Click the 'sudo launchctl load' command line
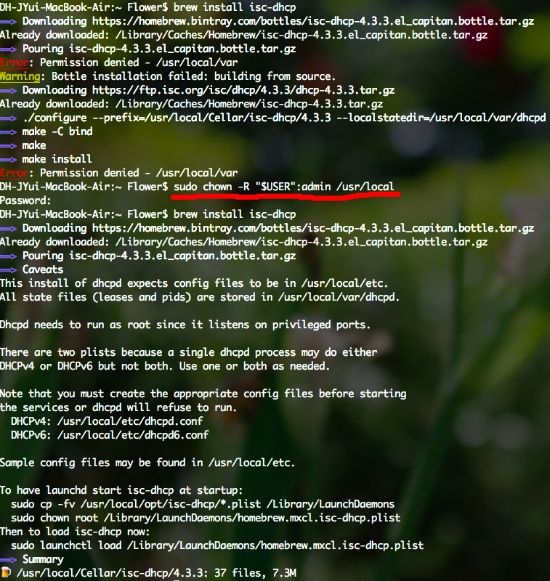 (217, 545)
